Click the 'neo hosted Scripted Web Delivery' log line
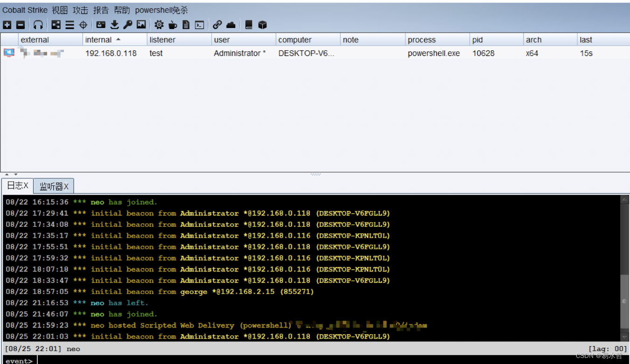Viewport: 630px width, 364px height. tap(217, 325)
